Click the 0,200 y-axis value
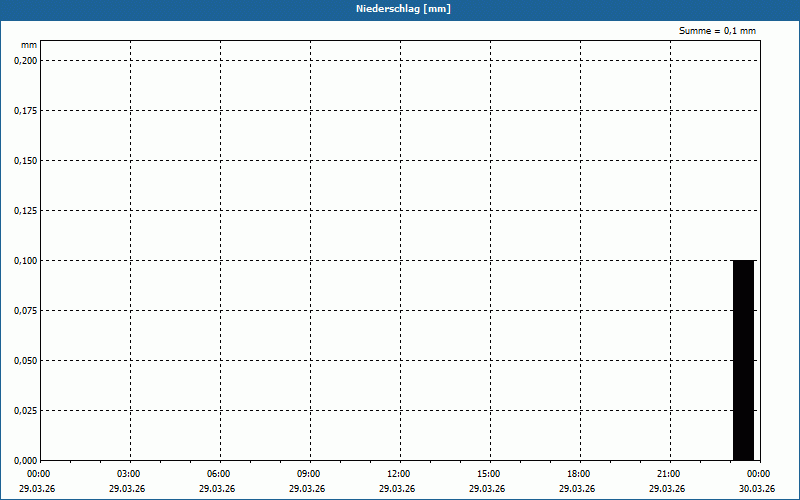The width and height of the screenshot is (800, 500). click(x=24, y=60)
